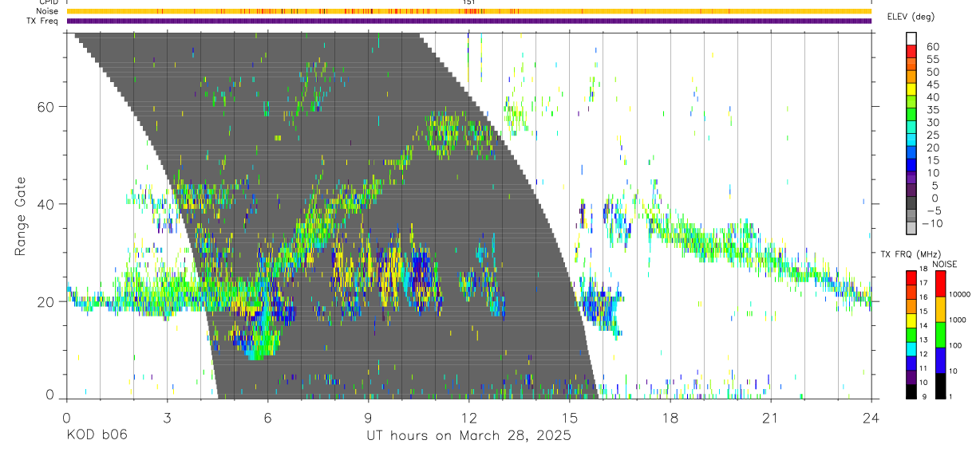Click the 'Range Gate' y-axis title
The width and height of the screenshot is (980, 452).
(21, 216)
